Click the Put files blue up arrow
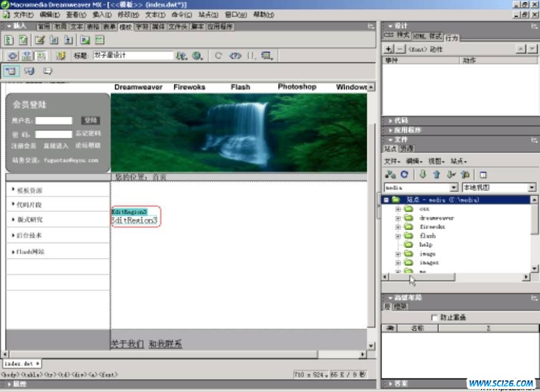The image size is (540, 392). (437, 175)
